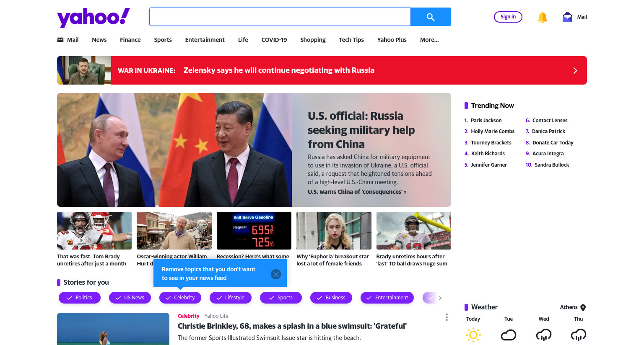Open Life section
The height and width of the screenshot is (345, 644).
[x=243, y=40]
